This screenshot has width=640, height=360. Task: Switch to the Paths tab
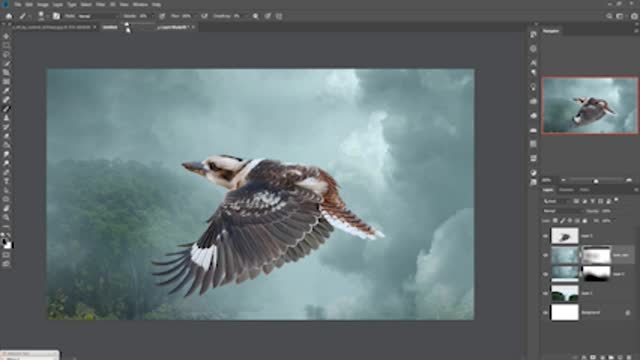tap(584, 190)
